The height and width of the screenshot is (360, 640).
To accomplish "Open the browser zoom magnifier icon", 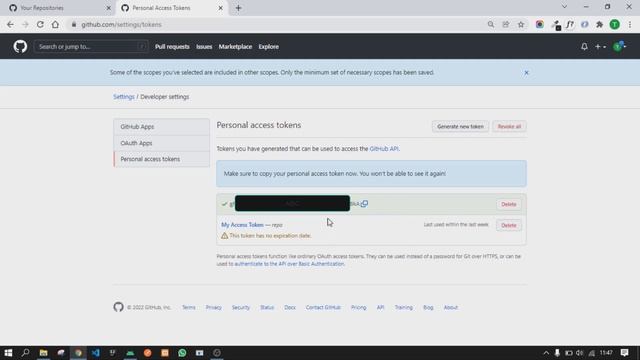I will (491, 24).
